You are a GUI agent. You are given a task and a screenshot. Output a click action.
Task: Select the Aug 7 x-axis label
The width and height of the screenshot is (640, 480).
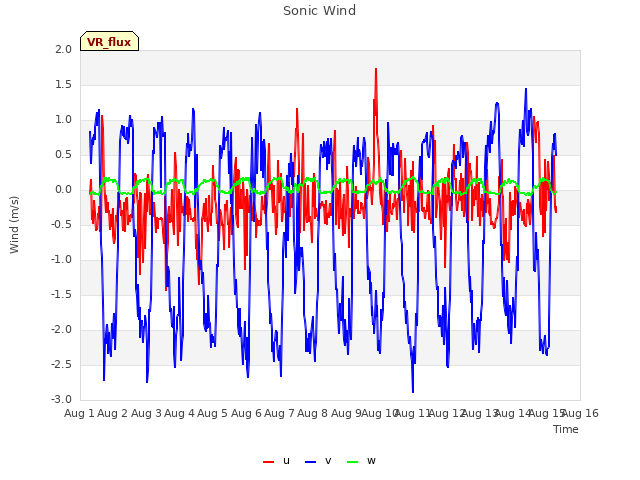click(279, 413)
